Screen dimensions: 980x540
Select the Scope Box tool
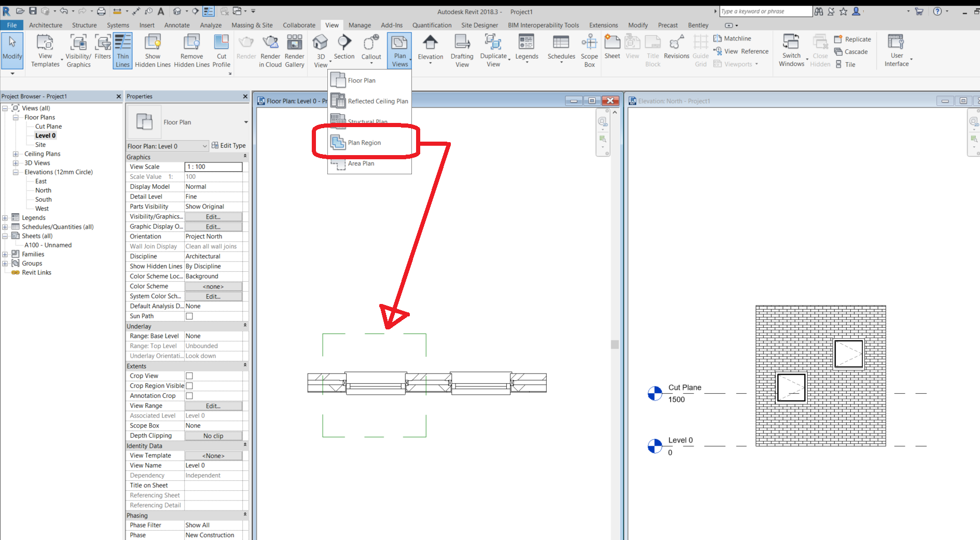589,50
